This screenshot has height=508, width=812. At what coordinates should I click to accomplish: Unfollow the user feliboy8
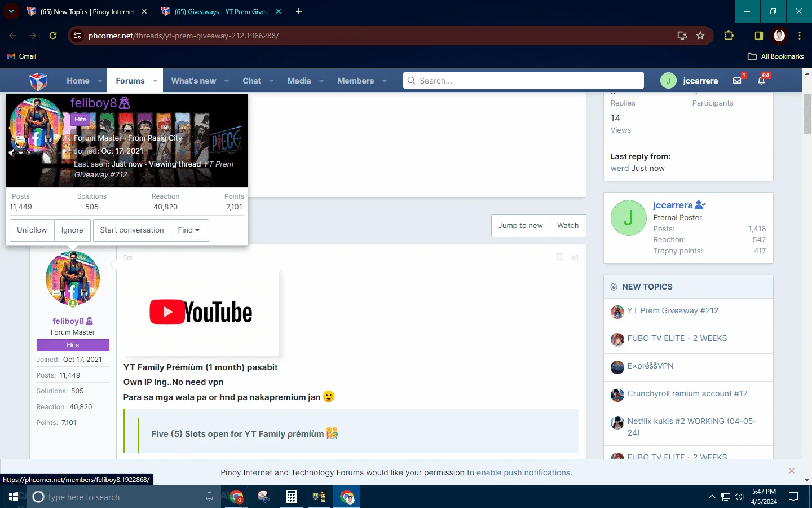[32, 230]
